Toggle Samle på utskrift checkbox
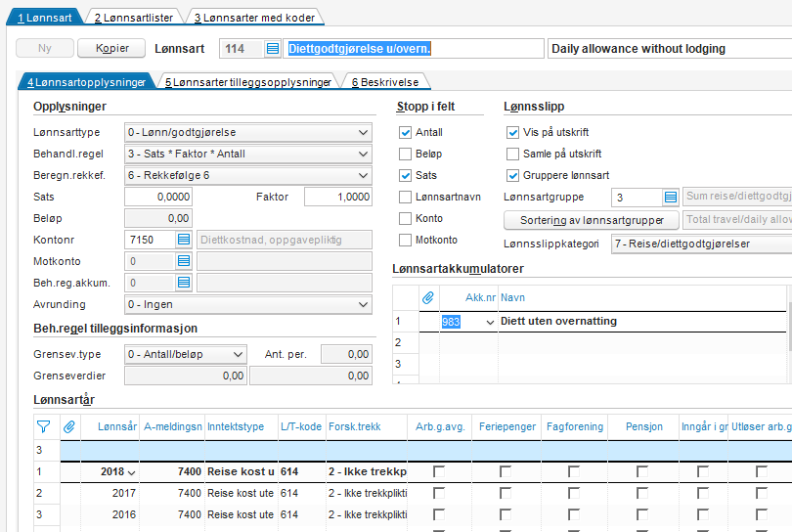Screen dimensions: 792x532 [513, 155]
